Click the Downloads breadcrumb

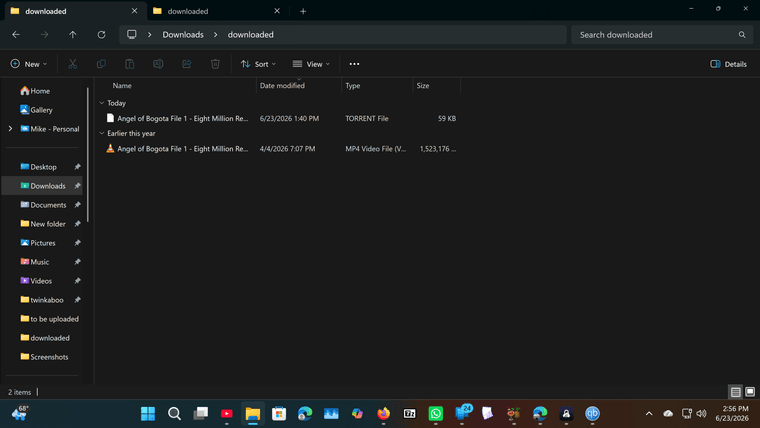point(183,35)
